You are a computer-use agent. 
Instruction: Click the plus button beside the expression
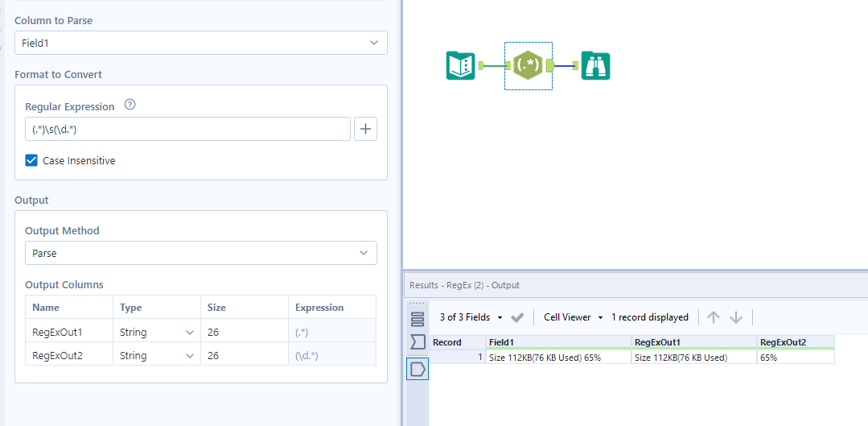[x=366, y=129]
